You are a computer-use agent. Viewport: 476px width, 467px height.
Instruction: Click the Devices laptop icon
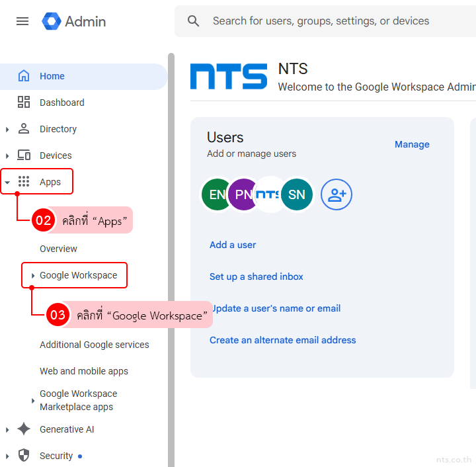24,155
